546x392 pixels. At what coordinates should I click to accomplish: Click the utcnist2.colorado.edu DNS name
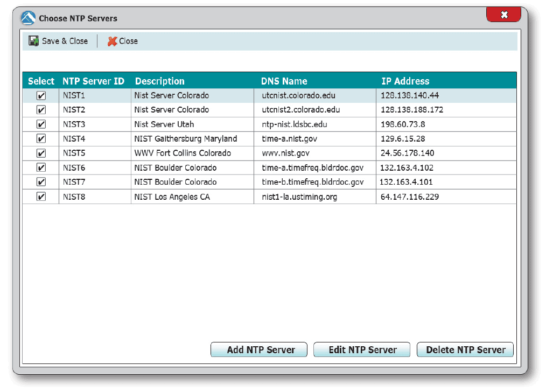(x=301, y=110)
